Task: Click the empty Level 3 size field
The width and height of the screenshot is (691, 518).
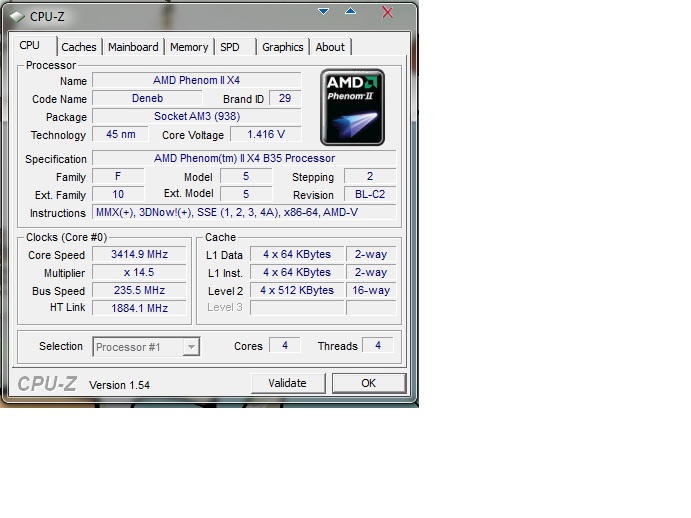Action: (x=297, y=308)
